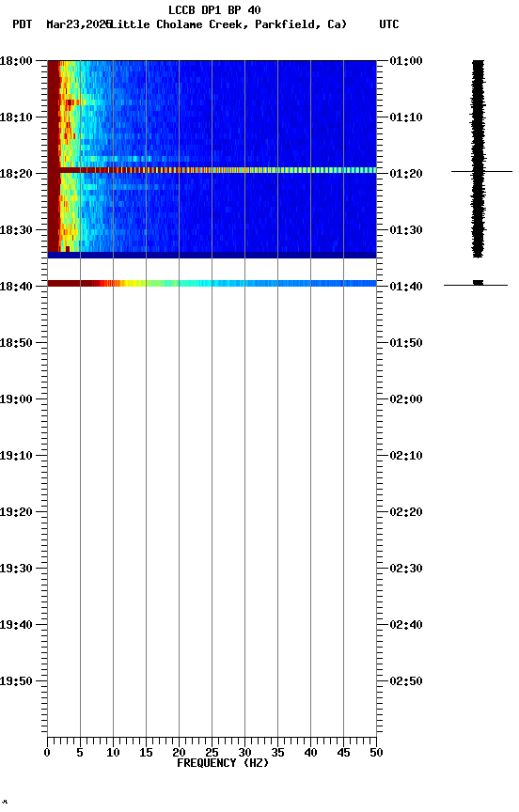519x812 pixels.
Task: Click the 19:50 PDT time label
Action: click(16, 681)
